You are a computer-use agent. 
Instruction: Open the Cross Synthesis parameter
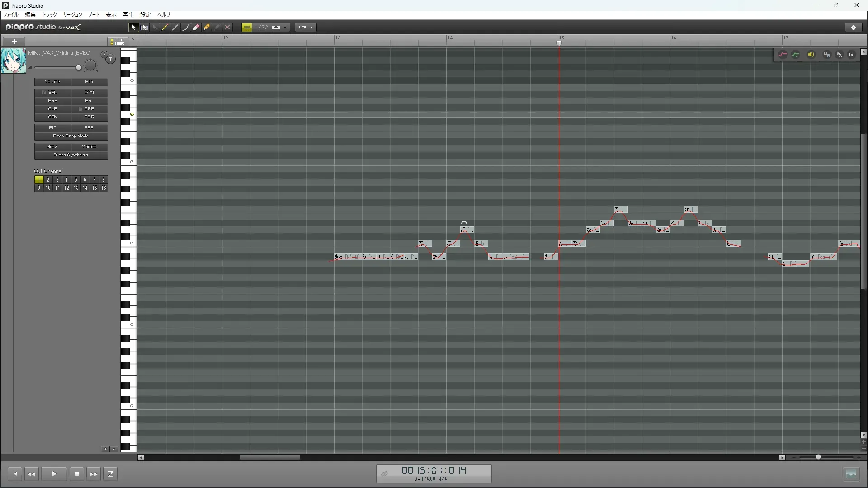pos(71,155)
